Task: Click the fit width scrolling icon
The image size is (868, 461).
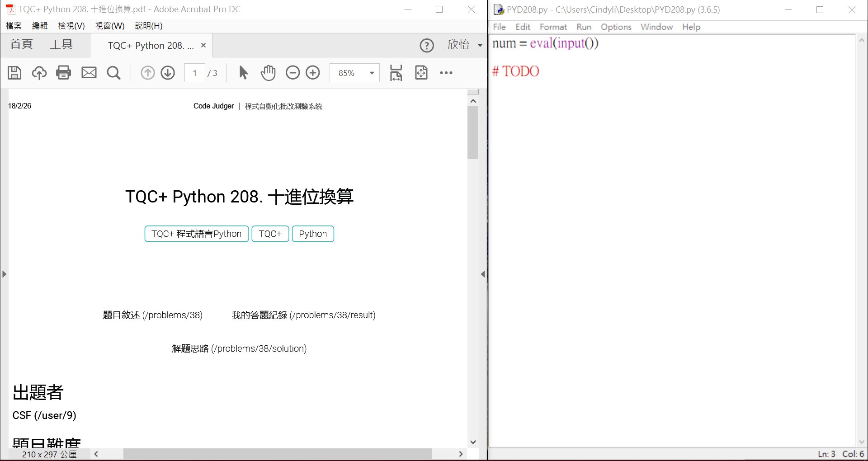Action: (x=396, y=73)
